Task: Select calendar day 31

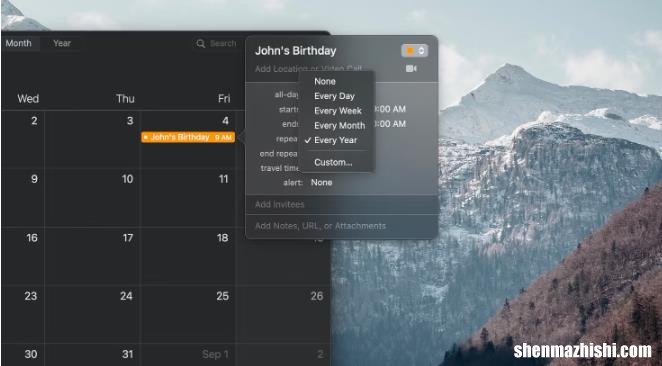Action: 128,354
